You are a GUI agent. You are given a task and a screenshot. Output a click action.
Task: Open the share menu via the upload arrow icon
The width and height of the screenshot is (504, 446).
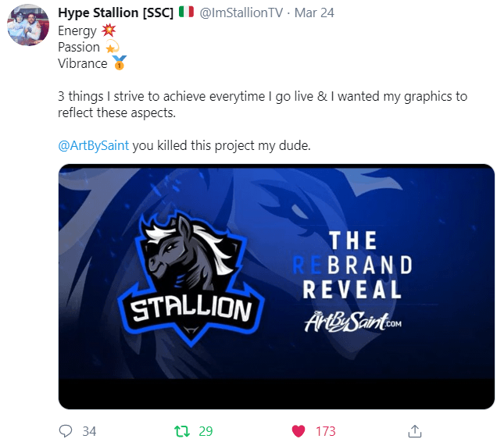(415, 431)
